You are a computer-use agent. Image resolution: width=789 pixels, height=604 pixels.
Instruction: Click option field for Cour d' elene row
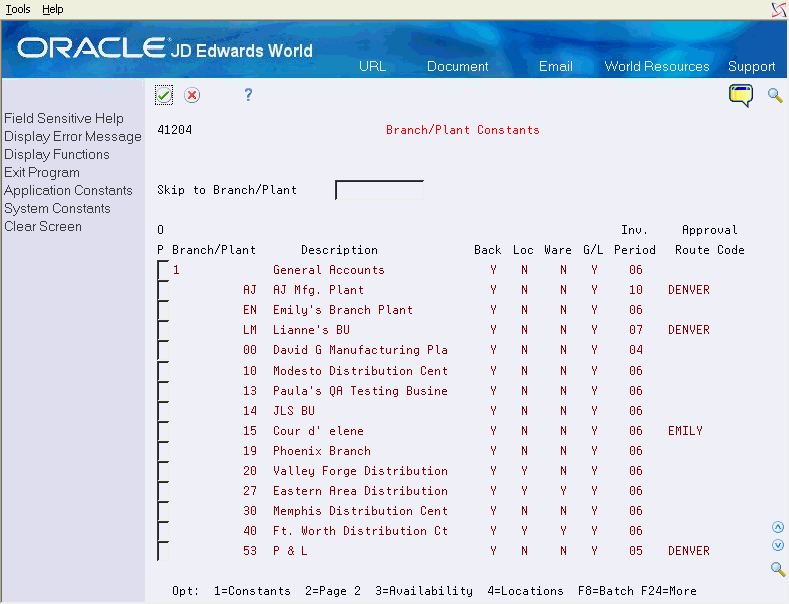coord(163,431)
